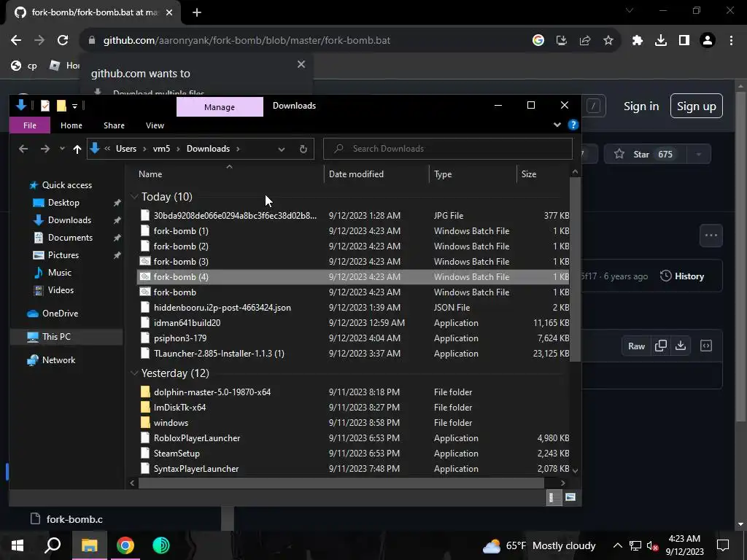This screenshot has width=747, height=560.
Task: Switch to large icons view layout icon
Action: [570, 497]
